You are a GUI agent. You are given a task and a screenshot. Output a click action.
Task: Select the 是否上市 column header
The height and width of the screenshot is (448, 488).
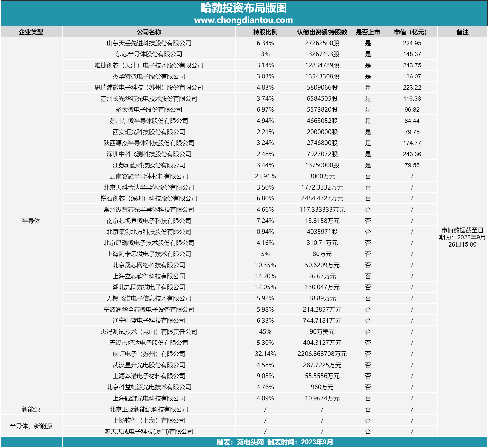pos(368,32)
